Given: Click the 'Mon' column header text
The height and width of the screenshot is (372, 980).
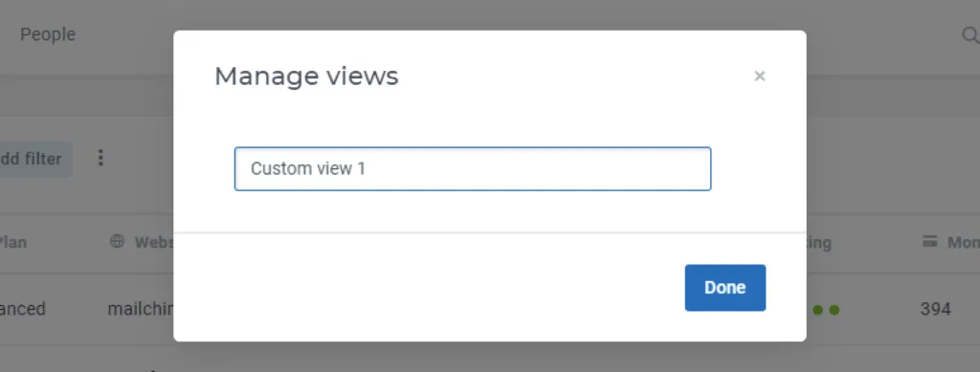Looking at the screenshot, I should tap(963, 242).
